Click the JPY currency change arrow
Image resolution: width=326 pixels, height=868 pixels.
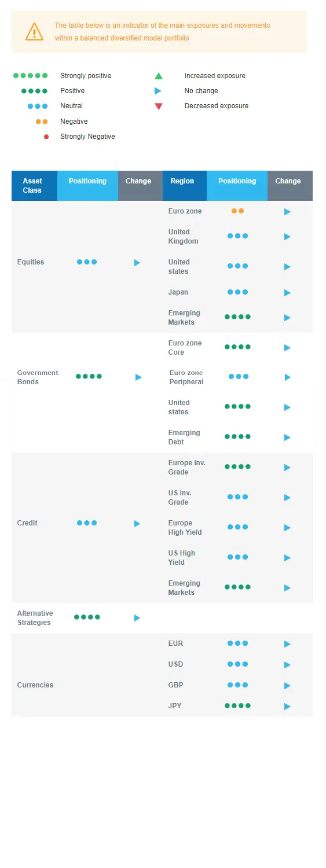[287, 707]
